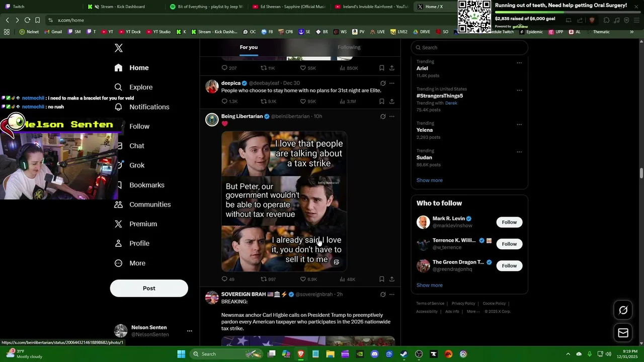
Task: Open account menu next to Nelson Senten
Action: click(x=189, y=331)
